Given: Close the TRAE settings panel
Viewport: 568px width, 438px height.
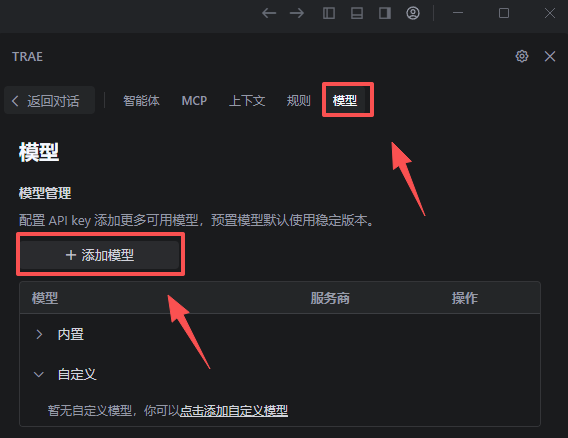Looking at the screenshot, I should (550, 56).
